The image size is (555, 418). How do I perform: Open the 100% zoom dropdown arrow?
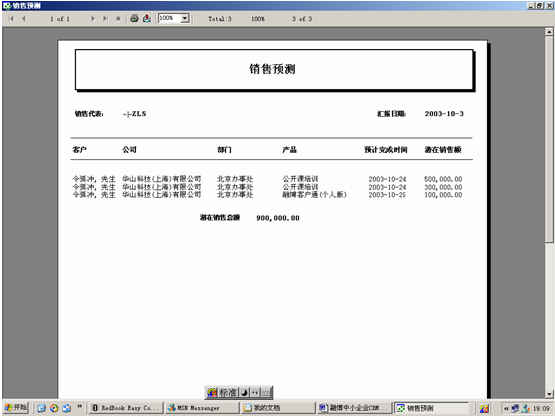(185, 18)
